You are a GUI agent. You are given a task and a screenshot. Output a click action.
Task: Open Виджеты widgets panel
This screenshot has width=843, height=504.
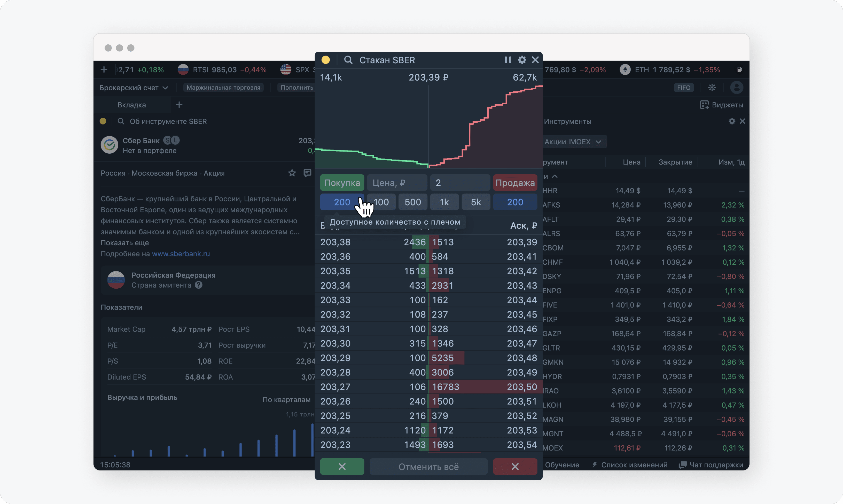(721, 105)
